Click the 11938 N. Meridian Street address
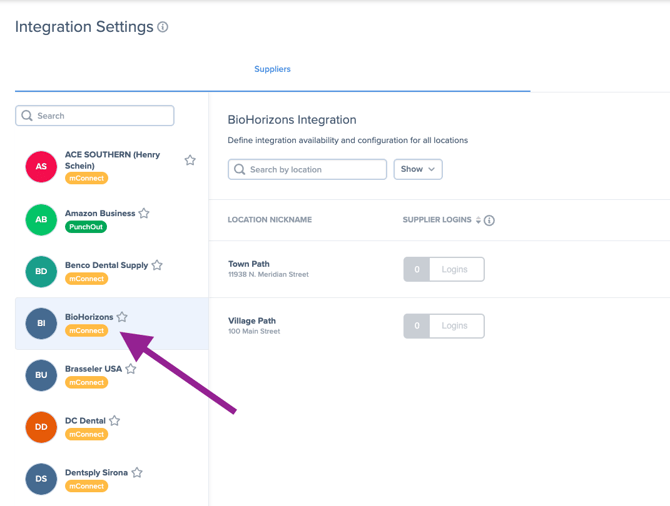 [268, 274]
